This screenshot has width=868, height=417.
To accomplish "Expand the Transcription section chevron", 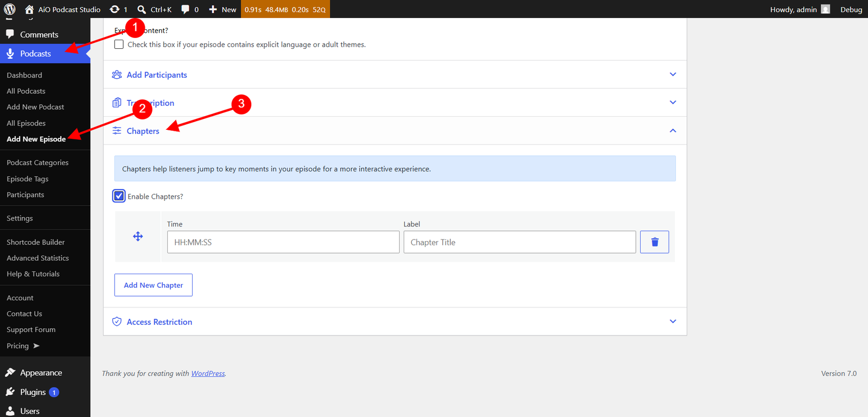I will coord(673,102).
